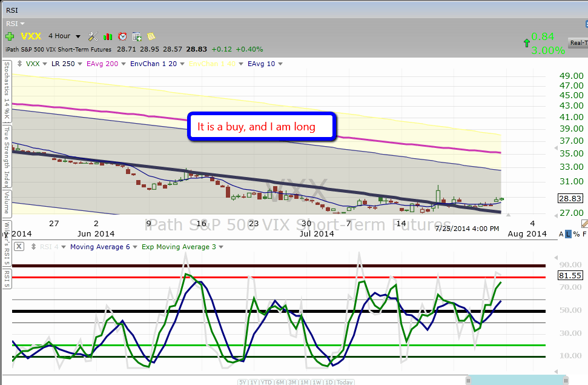Close the RSI pane with X box
Image resolution: width=588 pixels, height=385 pixels.
click(x=19, y=246)
